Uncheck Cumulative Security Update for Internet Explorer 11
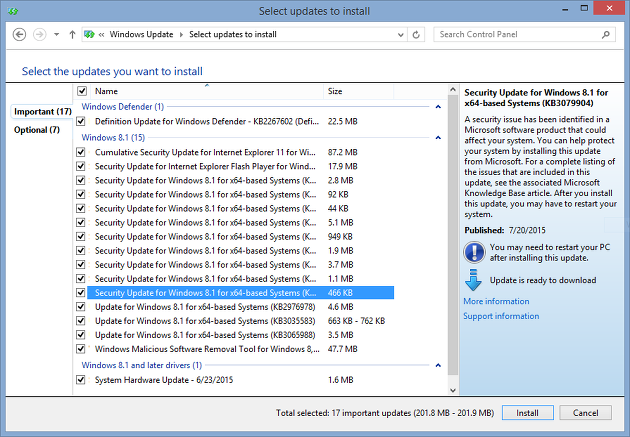 81,152
